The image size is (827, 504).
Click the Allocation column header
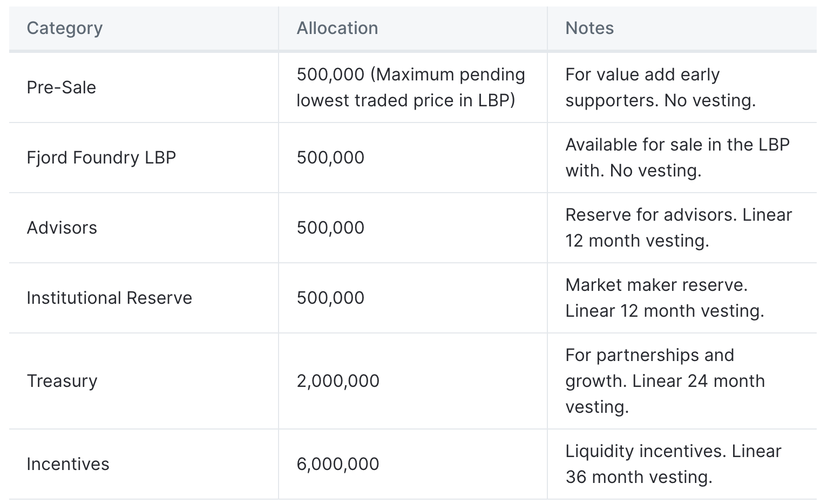coord(337,28)
